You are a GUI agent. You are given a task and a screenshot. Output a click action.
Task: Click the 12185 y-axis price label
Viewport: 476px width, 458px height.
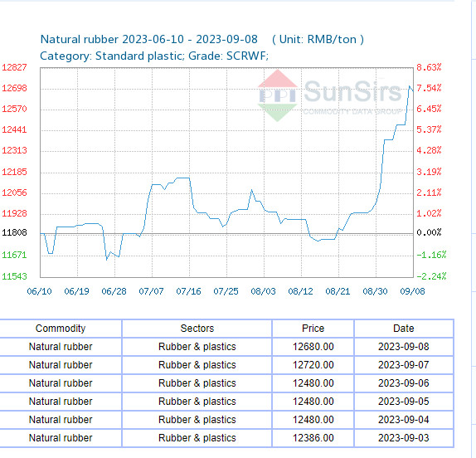coord(14,172)
